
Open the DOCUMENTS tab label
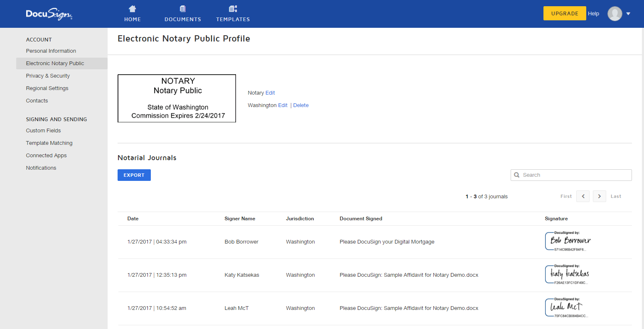coord(183,19)
